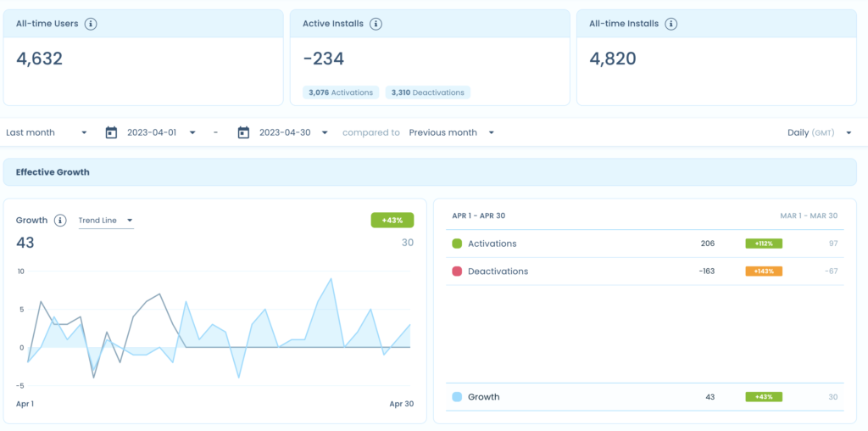868x431 pixels.
Task: Click the Active Installs card title
Action: (332, 24)
